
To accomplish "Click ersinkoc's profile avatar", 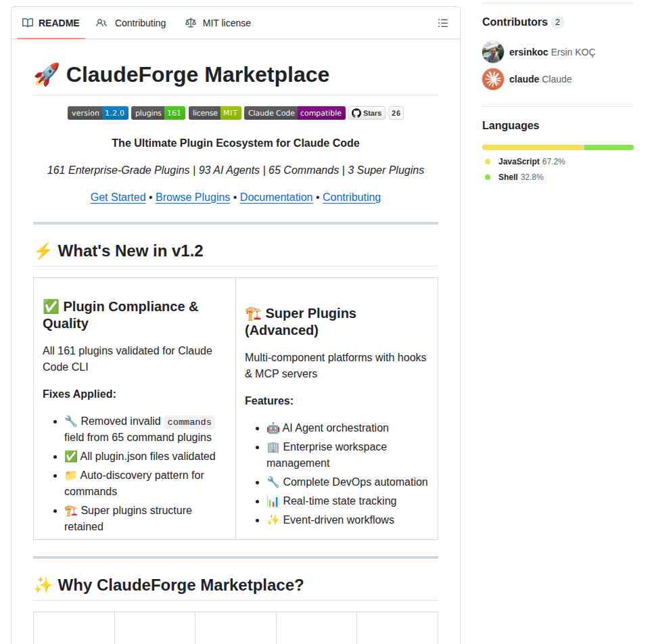I will (493, 52).
